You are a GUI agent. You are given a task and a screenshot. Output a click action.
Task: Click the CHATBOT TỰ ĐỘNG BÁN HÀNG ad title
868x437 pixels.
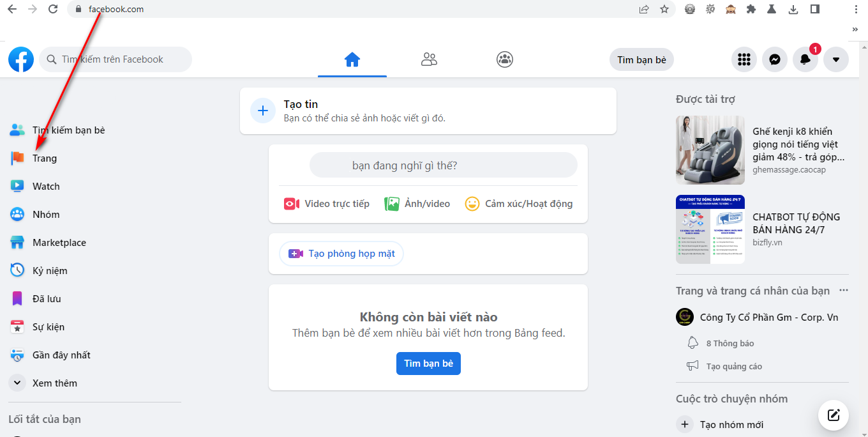tap(797, 223)
